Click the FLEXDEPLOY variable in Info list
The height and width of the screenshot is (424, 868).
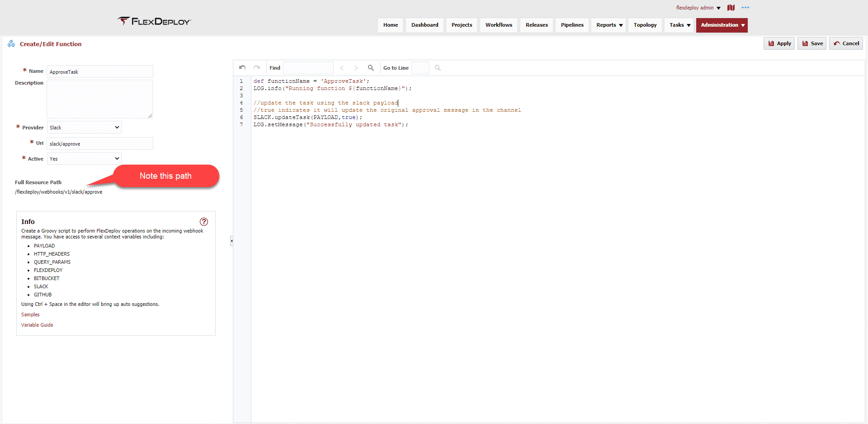(x=48, y=270)
